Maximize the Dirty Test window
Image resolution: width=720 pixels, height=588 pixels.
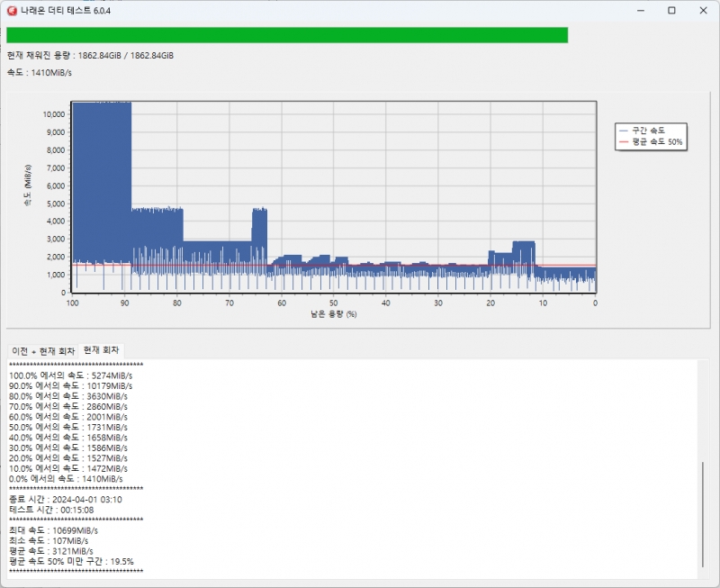(x=671, y=10)
